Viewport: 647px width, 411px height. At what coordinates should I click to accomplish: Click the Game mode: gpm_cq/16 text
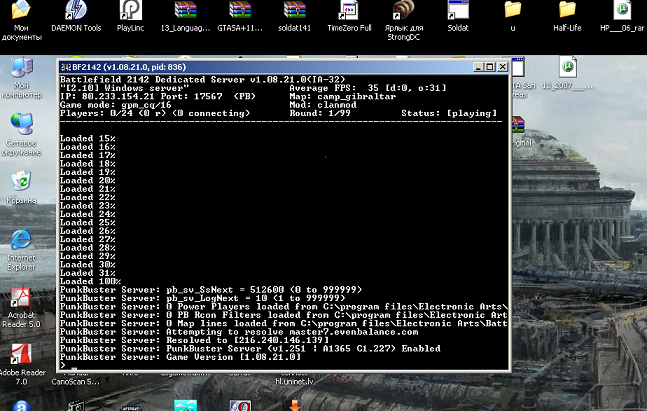(x=116, y=105)
